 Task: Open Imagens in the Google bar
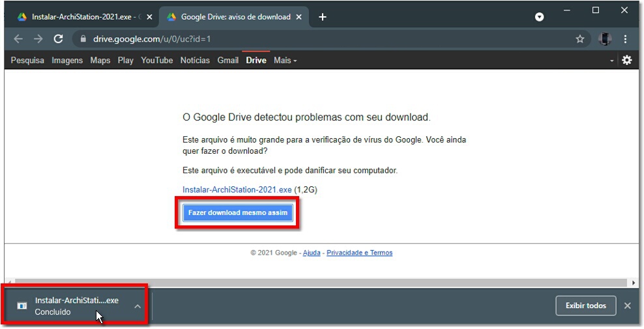point(67,61)
